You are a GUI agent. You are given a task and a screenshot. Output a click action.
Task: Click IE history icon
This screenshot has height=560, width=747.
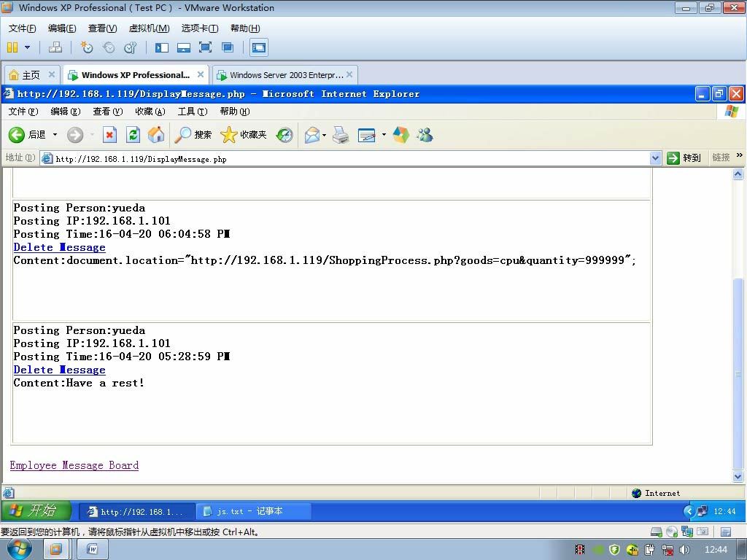[x=285, y=135]
